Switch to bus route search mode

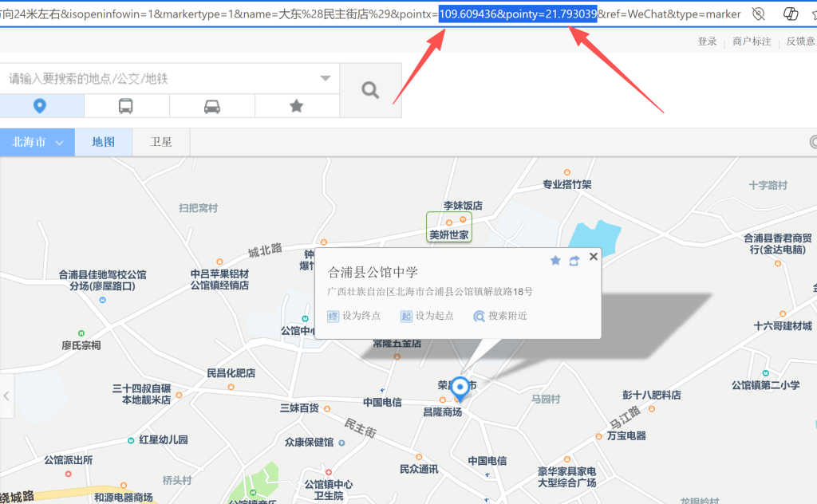click(x=125, y=106)
